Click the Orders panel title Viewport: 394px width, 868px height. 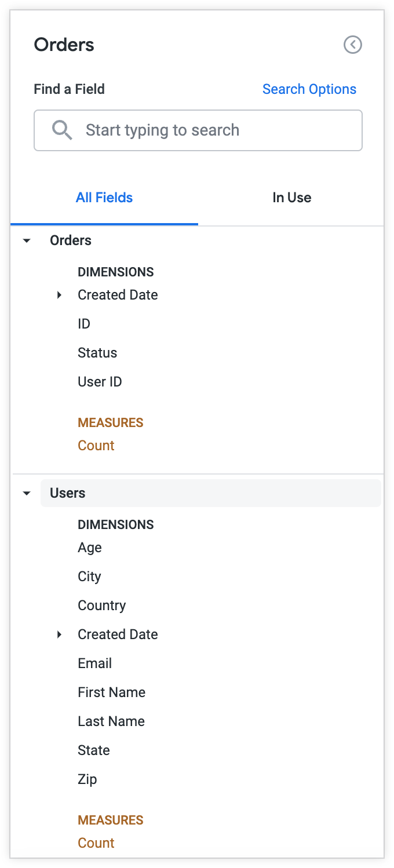[x=64, y=45]
